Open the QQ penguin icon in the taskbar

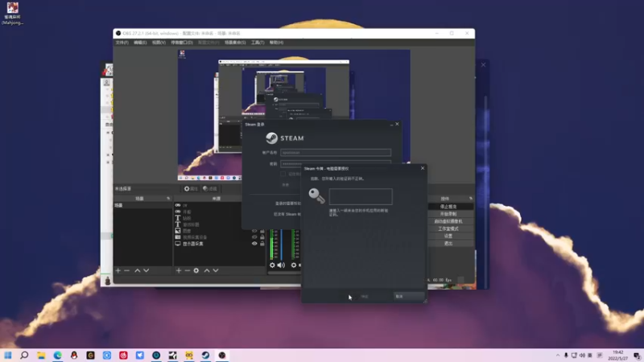pos(74,355)
